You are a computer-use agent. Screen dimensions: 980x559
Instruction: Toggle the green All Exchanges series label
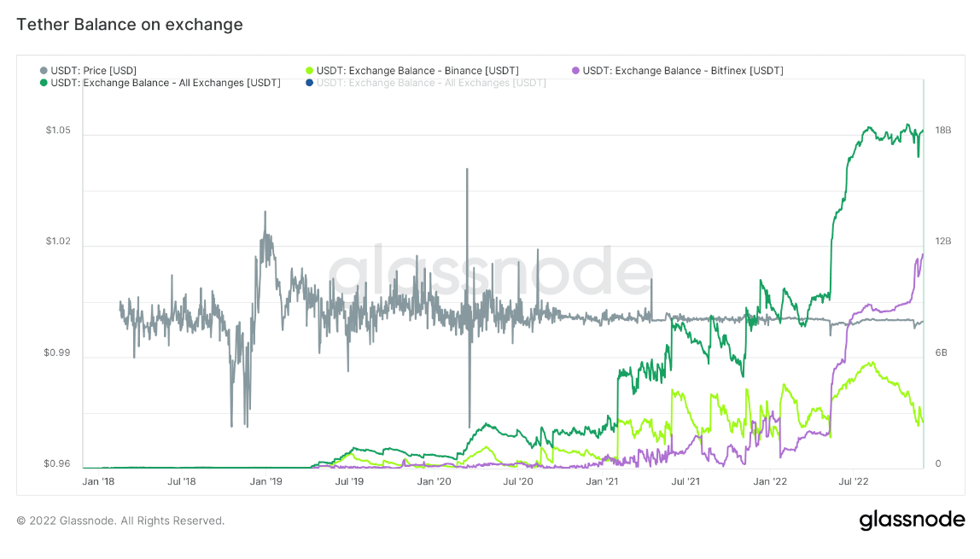click(166, 83)
